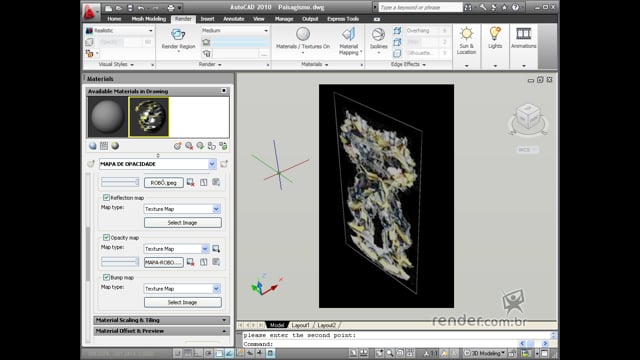
Task: Click the Help question mark icon
Action: (516, 7)
